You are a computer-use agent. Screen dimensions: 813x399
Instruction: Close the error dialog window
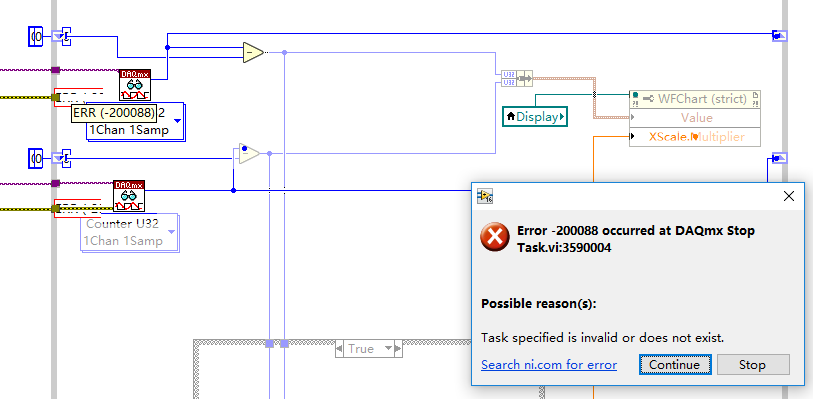[789, 196]
